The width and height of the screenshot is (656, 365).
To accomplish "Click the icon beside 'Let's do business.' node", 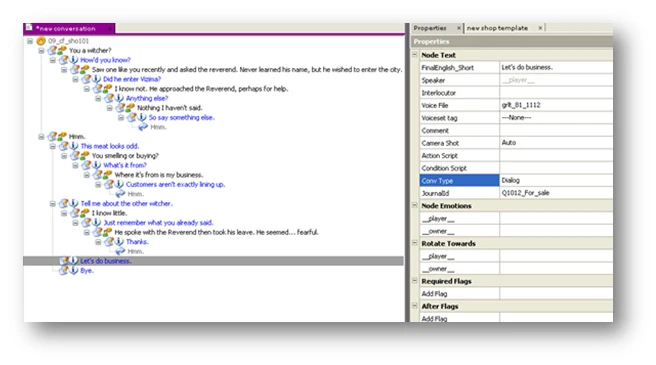I will (x=68, y=261).
